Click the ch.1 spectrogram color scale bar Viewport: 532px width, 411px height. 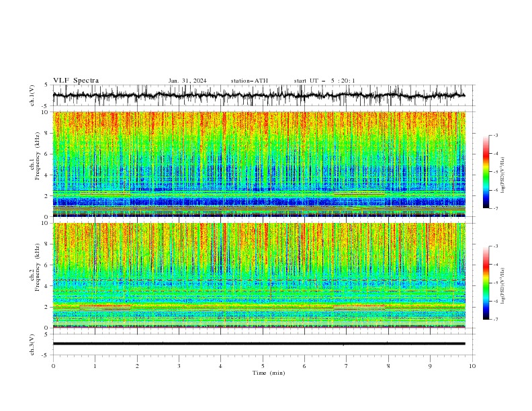click(486, 171)
